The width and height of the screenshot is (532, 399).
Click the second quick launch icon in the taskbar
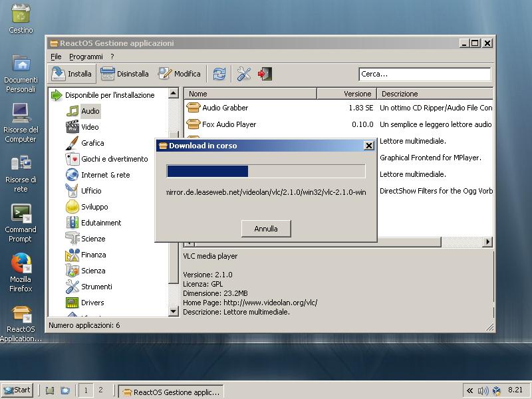point(65,390)
